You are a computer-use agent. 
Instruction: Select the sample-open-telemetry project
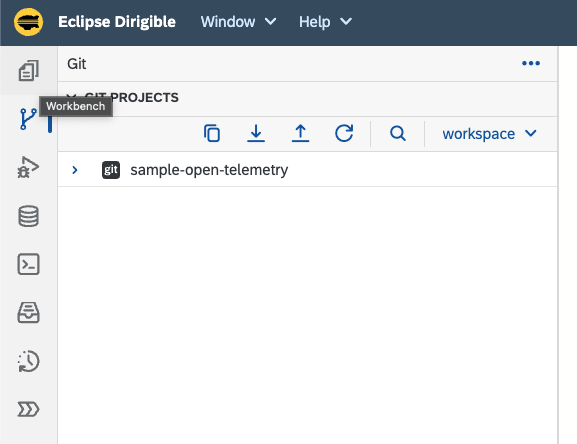[209, 170]
